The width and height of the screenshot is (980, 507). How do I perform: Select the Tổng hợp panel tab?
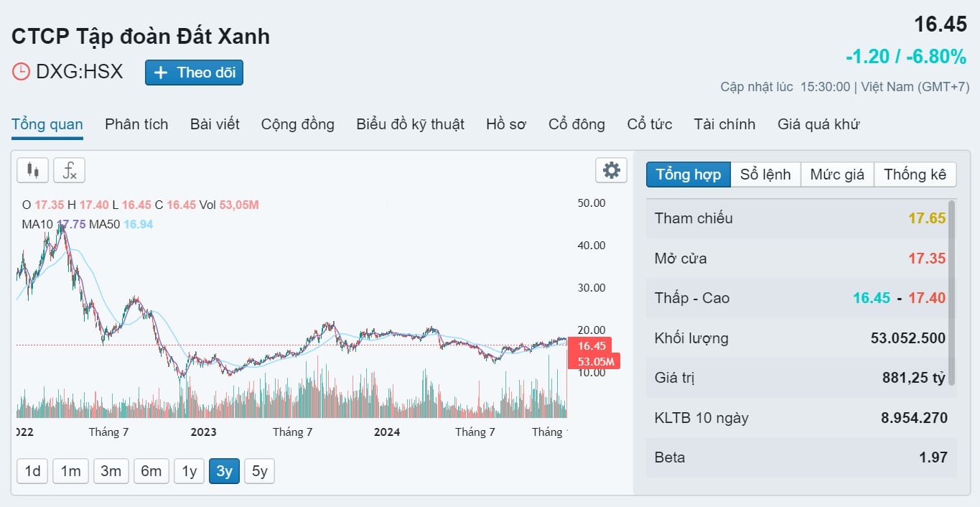[689, 175]
